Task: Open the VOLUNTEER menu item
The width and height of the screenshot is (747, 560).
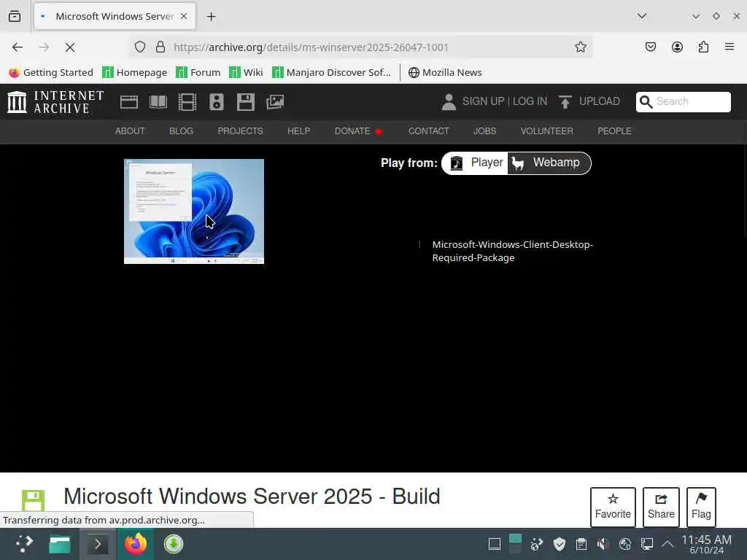Action: 546,131
